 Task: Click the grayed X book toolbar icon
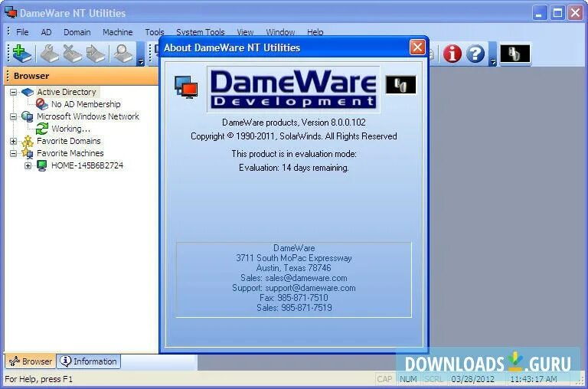(x=73, y=54)
